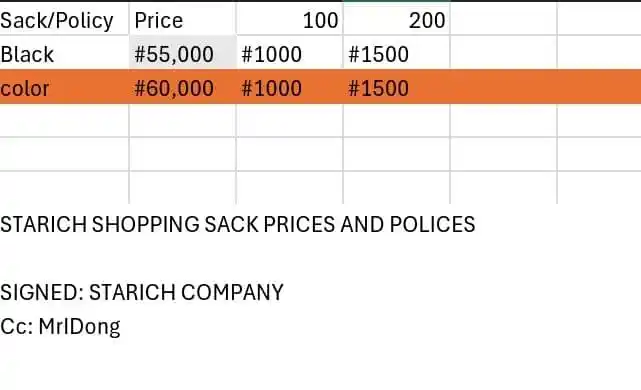This screenshot has height=390, width=641.
Task: Click the SIGNED: STARICH COMPANY text
Action: point(142,292)
